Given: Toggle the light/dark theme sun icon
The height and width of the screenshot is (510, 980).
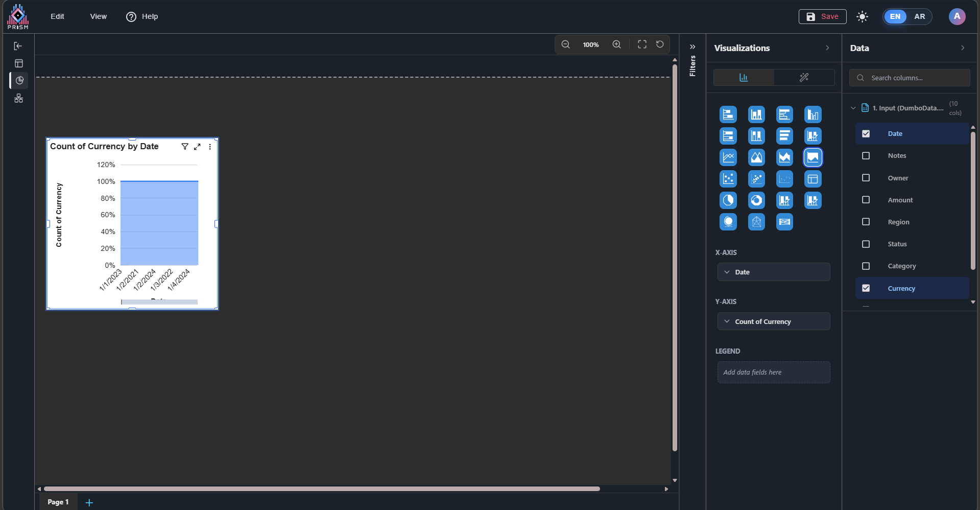Looking at the screenshot, I should tap(863, 16).
